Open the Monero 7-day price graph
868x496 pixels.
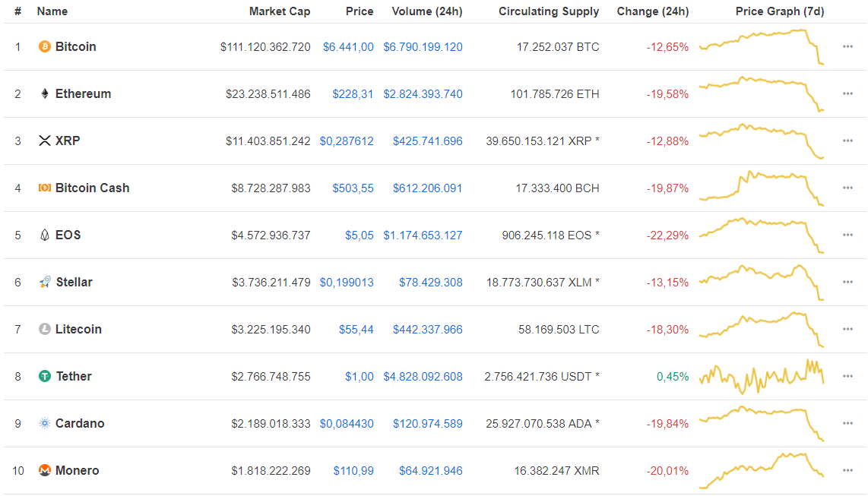tap(762, 471)
